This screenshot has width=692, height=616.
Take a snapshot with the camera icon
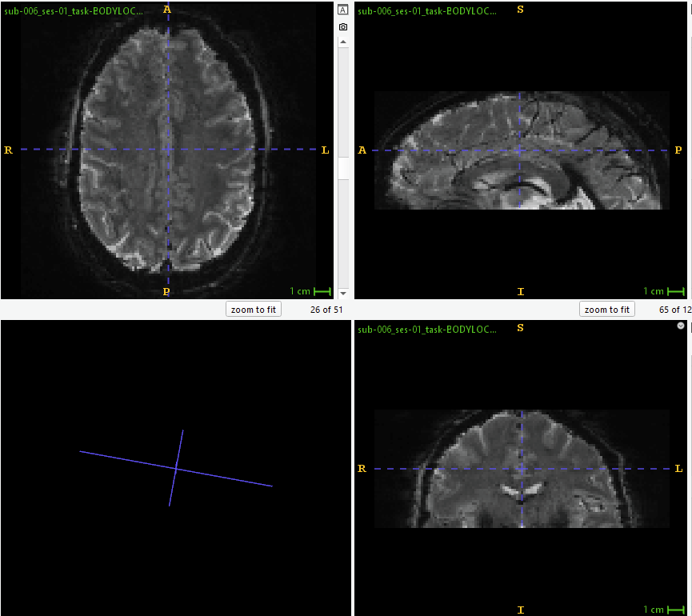(342, 26)
